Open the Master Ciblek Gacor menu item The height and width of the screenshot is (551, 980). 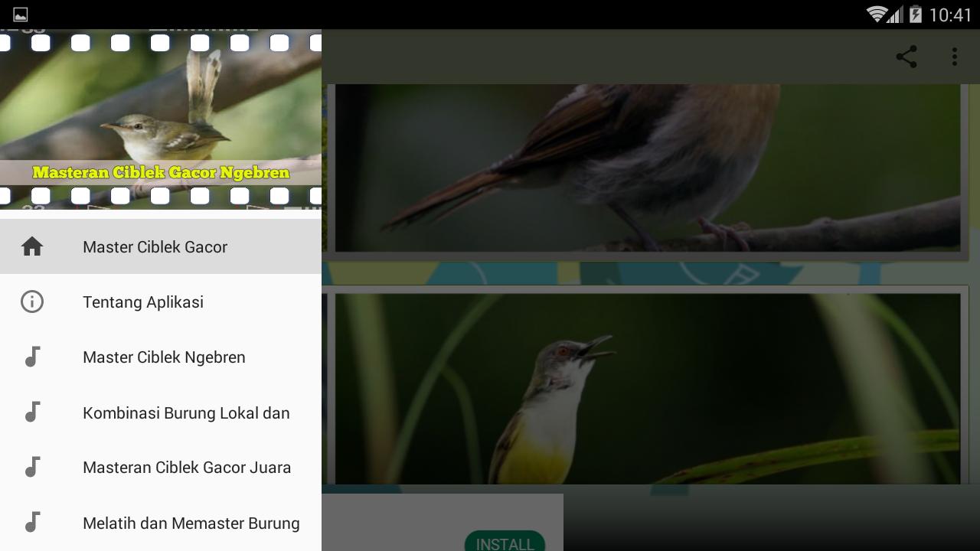tap(161, 246)
